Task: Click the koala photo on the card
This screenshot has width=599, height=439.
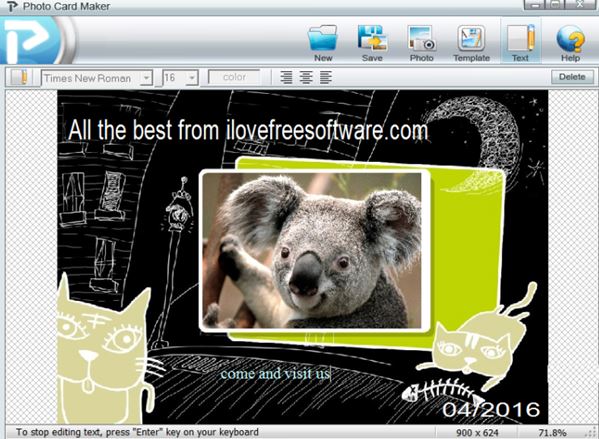Action: 312,250
